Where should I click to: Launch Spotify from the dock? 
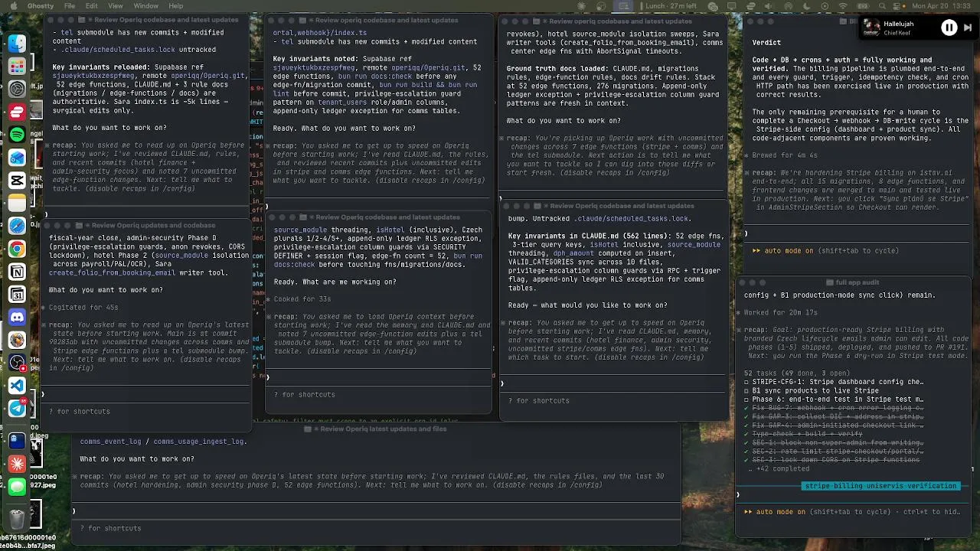tap(17, 135)
